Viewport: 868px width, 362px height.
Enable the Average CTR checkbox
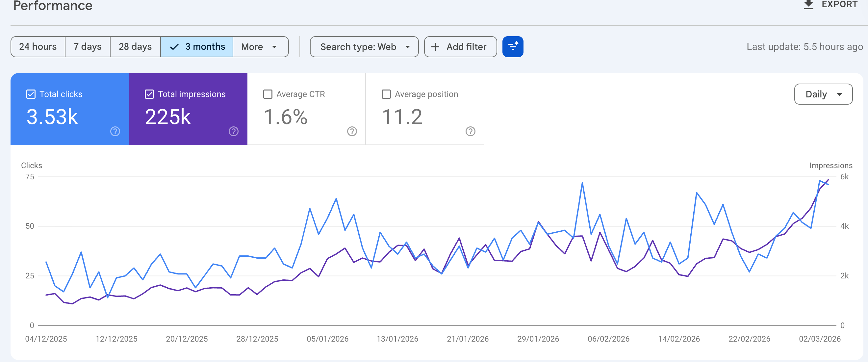(268, 94)
